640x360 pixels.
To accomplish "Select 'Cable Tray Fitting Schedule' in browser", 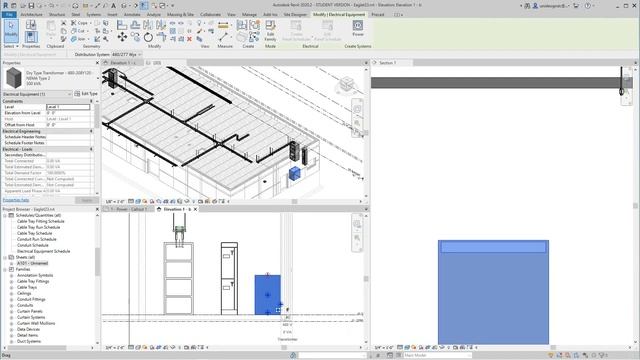I will 41,221.
